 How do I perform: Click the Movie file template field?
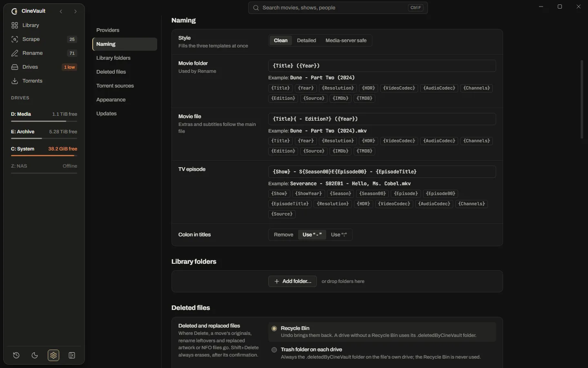pyautogui.click(x=382, y=119)
